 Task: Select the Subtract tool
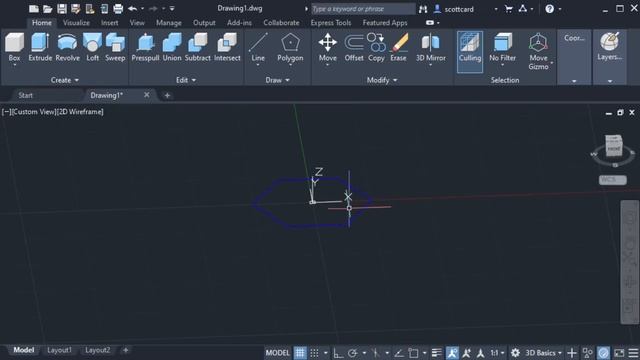(x=198, y=48)
